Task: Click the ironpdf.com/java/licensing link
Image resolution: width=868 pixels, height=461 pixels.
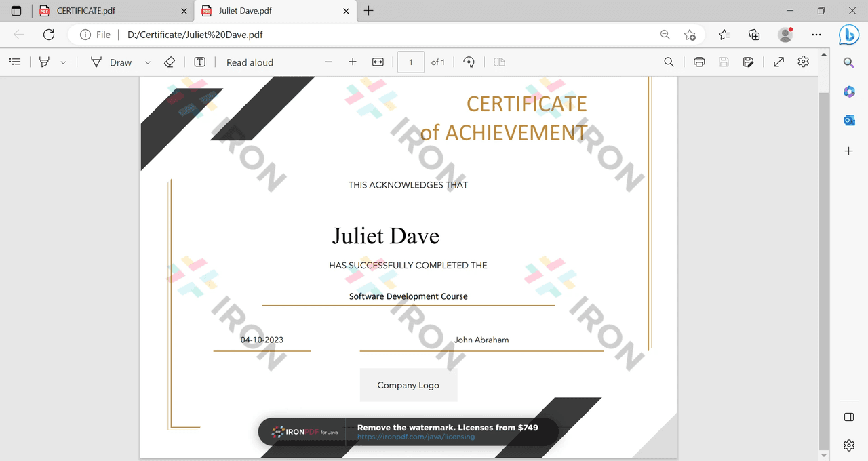Action: (x=416, y=437)
